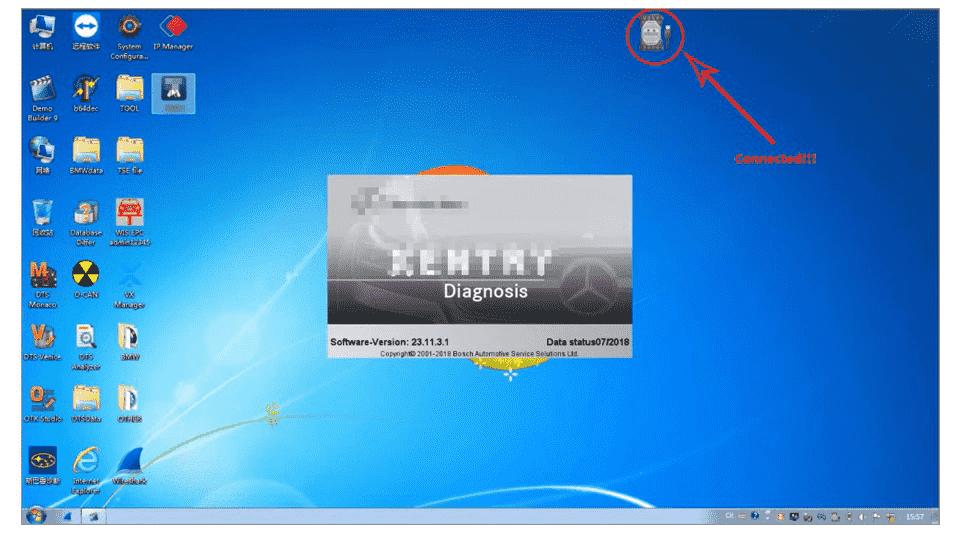
Task: Open the Windows Start menu
Action: pos(36,516)
